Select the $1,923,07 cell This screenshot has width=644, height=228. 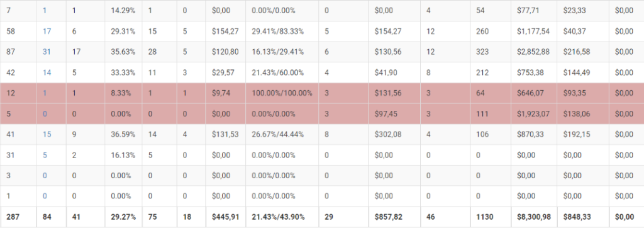point(534,113)
